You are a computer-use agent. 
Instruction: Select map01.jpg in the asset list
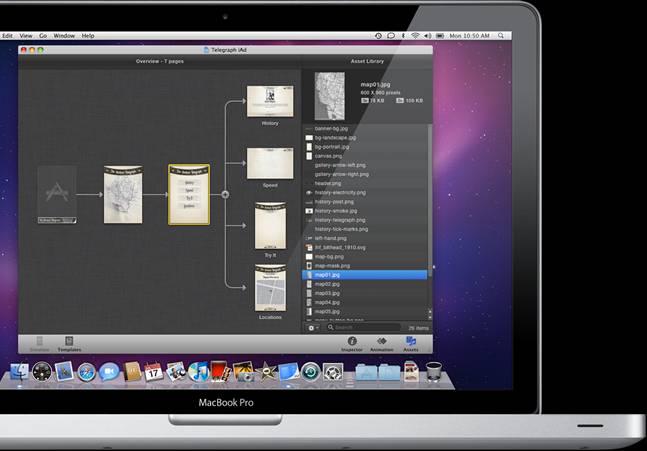328,274
